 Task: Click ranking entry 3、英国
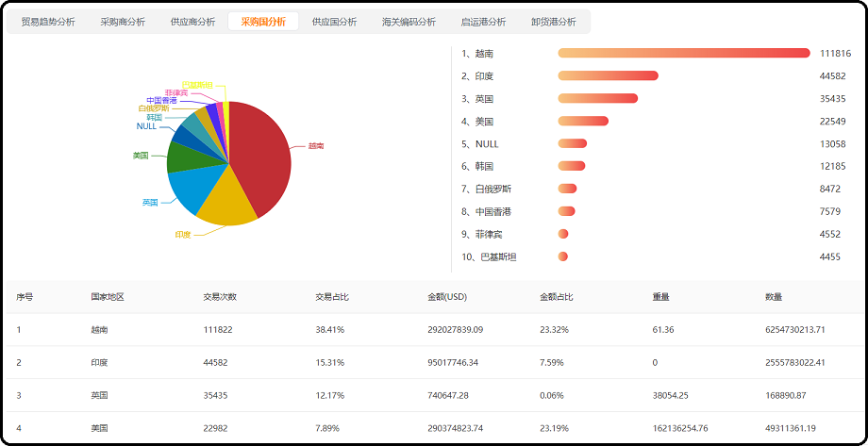click(x=477, y=99)
